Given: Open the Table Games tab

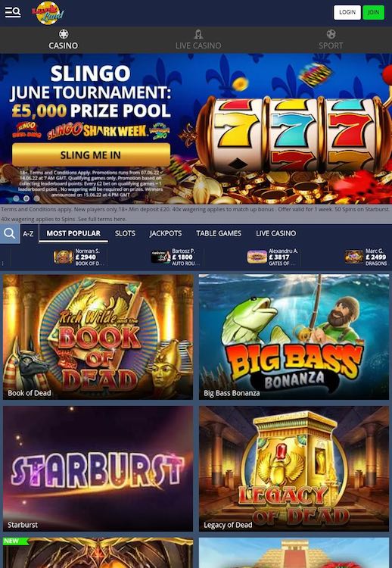Looking at the screenshot, I should pos(219,233).
